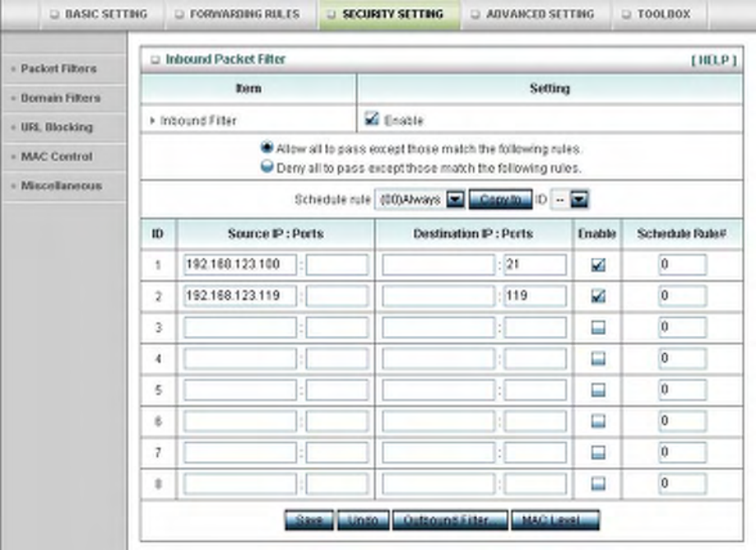The image size is (756, 550).
Task: Click the 'Inbound Filter' item label
Action: [198, 120]
